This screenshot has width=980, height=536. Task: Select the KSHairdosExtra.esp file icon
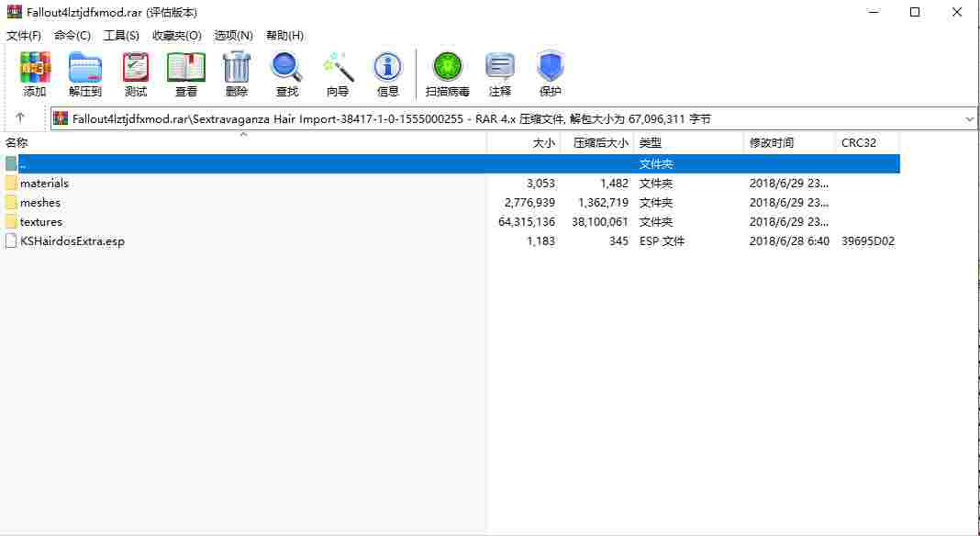pos(11,240)
